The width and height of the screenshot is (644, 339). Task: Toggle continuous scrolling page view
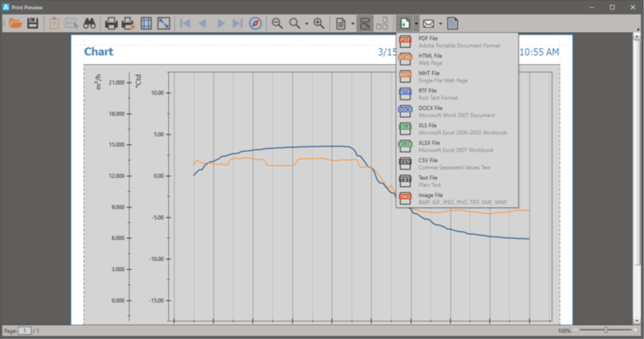(x=365, y=24)
